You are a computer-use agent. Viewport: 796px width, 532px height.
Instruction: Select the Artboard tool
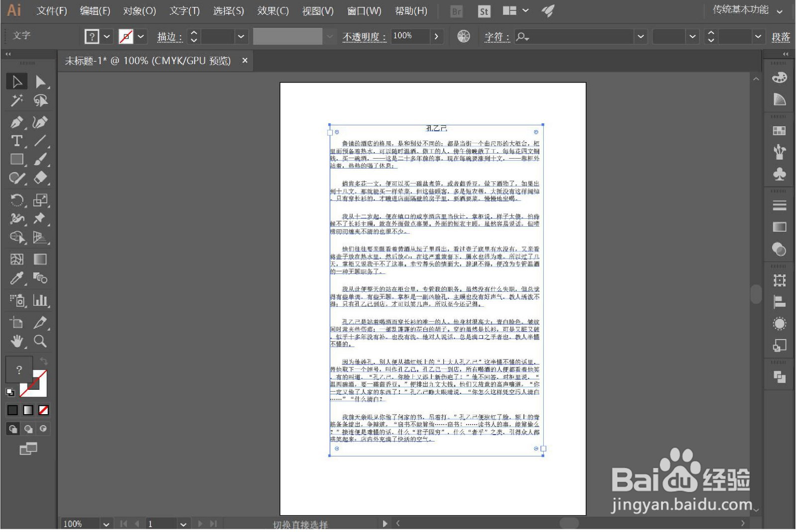(x=16, y=322)
